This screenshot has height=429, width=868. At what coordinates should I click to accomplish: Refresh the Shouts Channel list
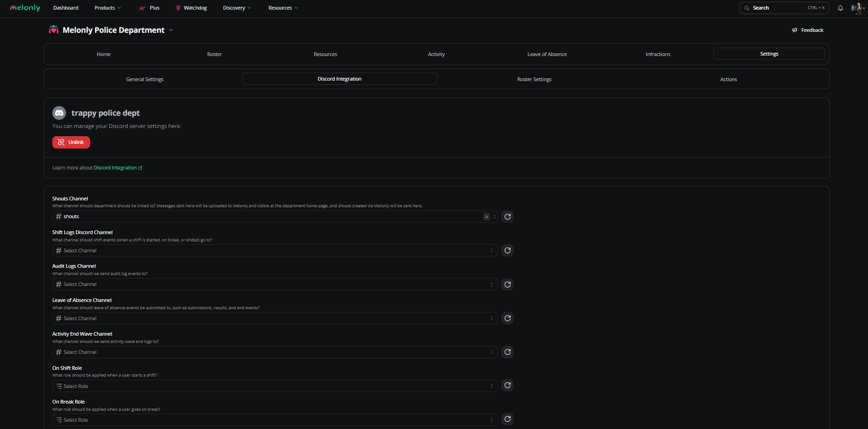pyautogui.click(x=507, y=217)
